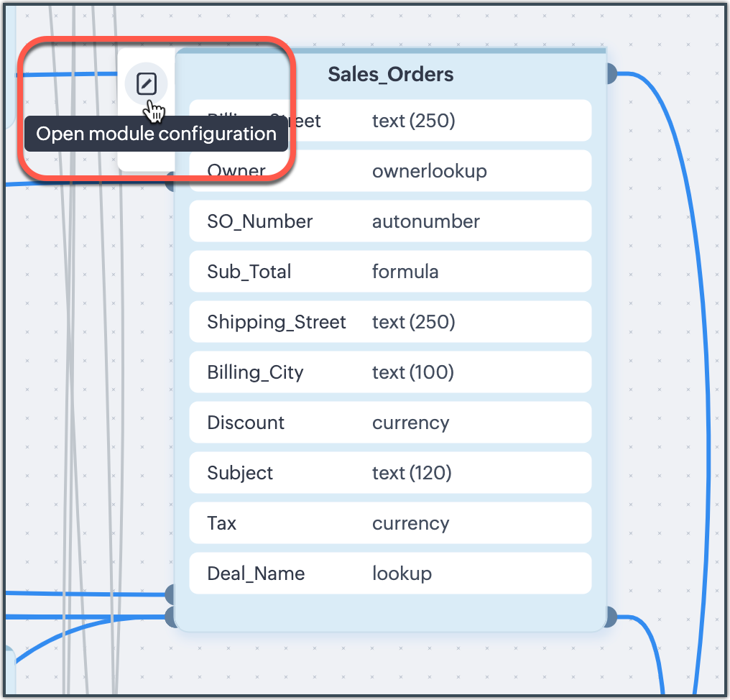The height and width of the screenshot is (700, 730).
Task: Click the top-right connector dot of Sales_Orders
Action: (x=611, y=73)
